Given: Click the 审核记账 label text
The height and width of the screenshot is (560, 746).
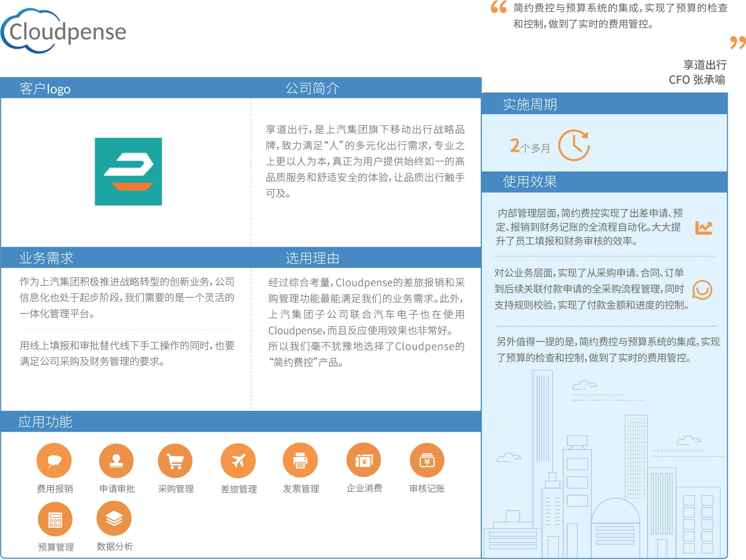Looking at the screenshot, I should pyautogui.click(x=427, y=488).
